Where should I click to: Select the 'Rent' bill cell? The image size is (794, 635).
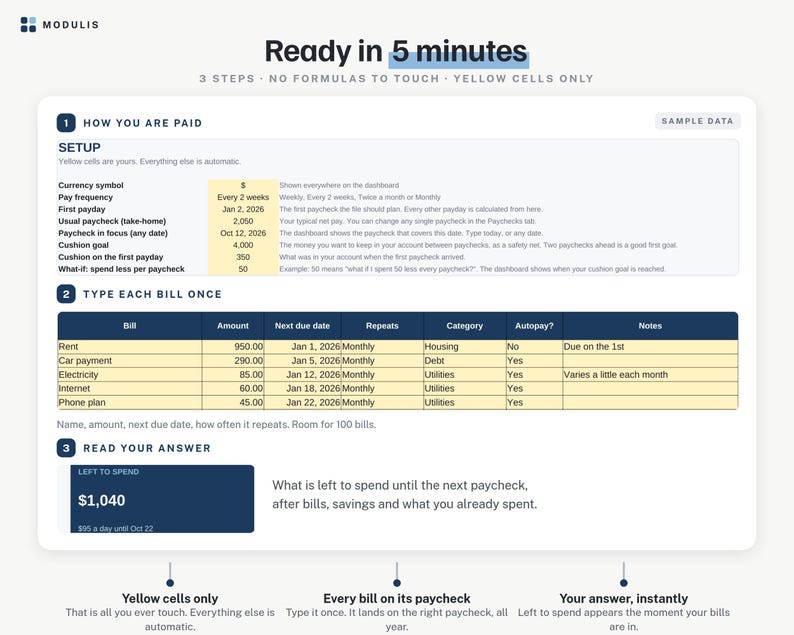coord(130,347)
